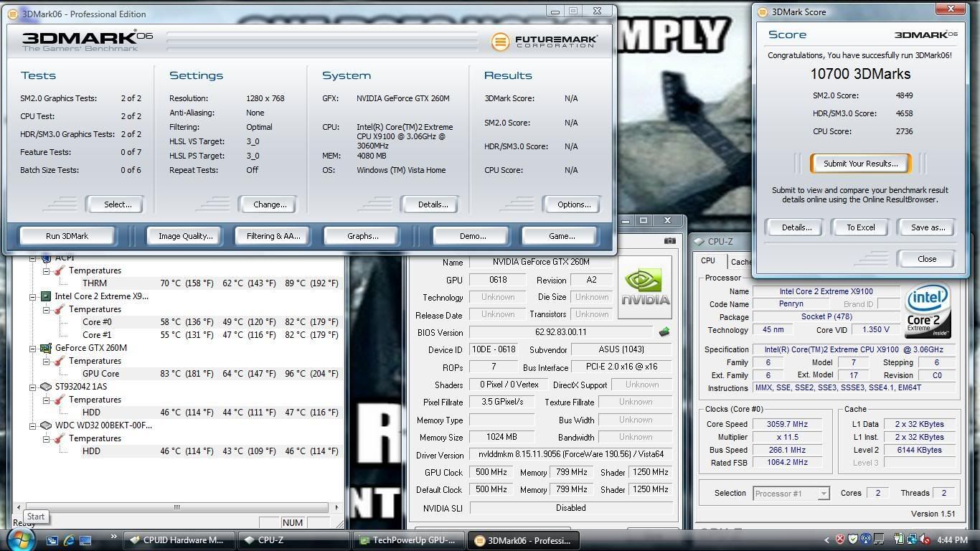Click the WDC WD32 hard drive icon
Viewport: 980px width, 551px height.
[46, 425]
